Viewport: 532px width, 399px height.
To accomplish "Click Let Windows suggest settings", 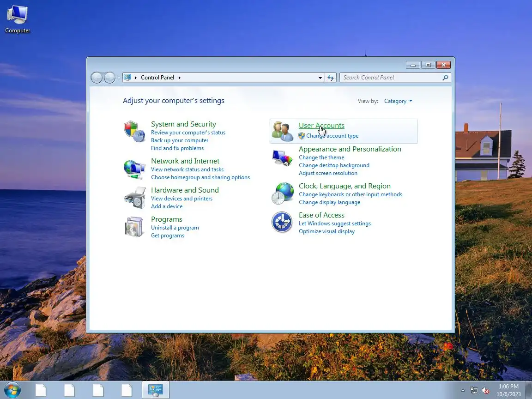I will point(335,224).
